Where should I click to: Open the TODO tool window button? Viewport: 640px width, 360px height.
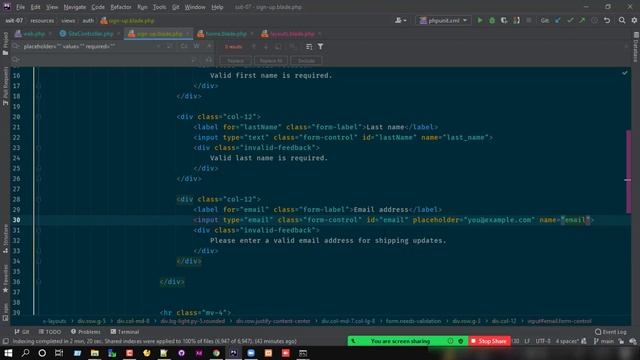tap(50, 332)
